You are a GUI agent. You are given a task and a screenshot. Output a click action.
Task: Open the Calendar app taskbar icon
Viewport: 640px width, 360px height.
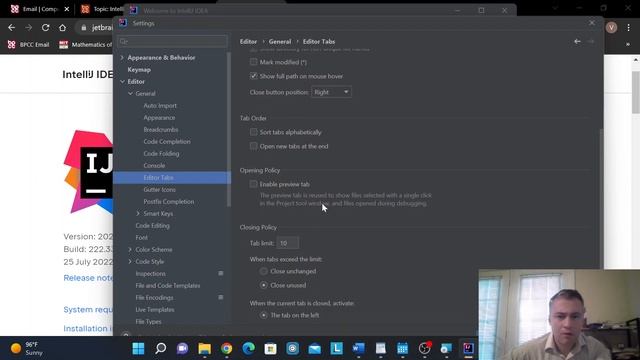click(x=402, y=349)
